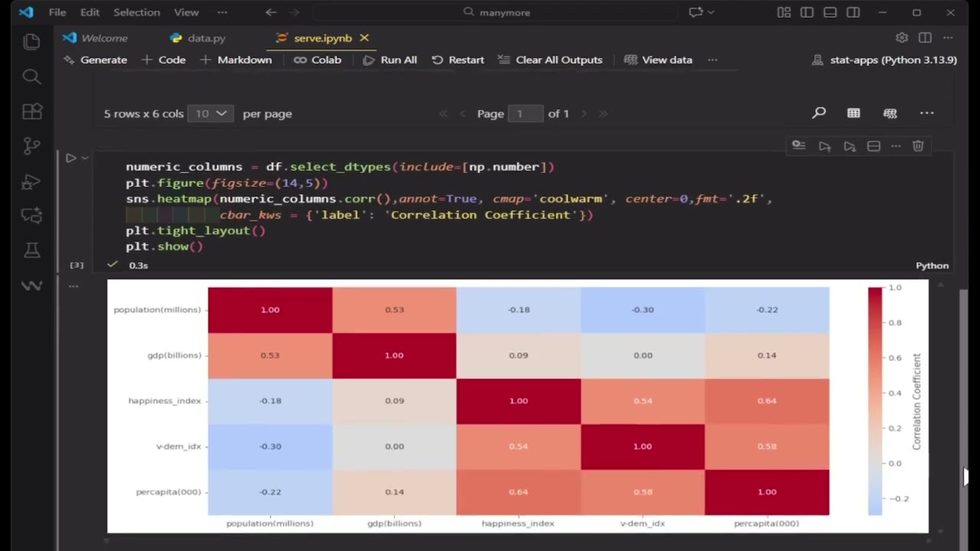
Task: Go back with the left arrow
Action: click(x=271, y=12)
